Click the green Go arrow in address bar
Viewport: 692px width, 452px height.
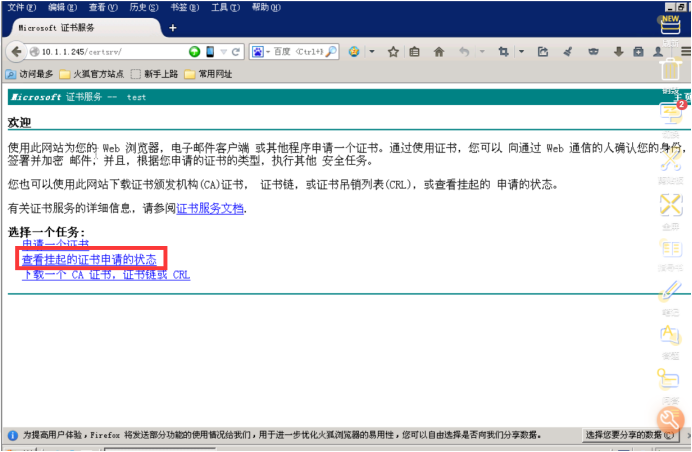pyautogui.click(x=194, y=52)
